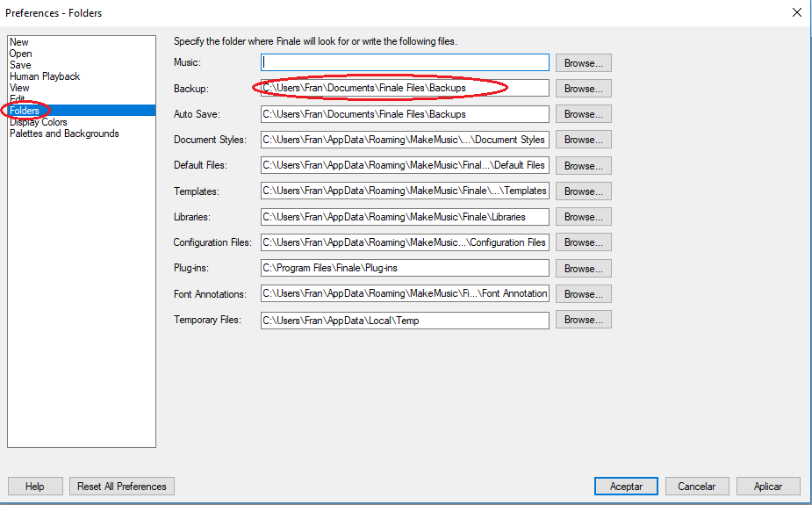Browse for the Document Styles folder
Screen dimensions: 812x505
584,140
